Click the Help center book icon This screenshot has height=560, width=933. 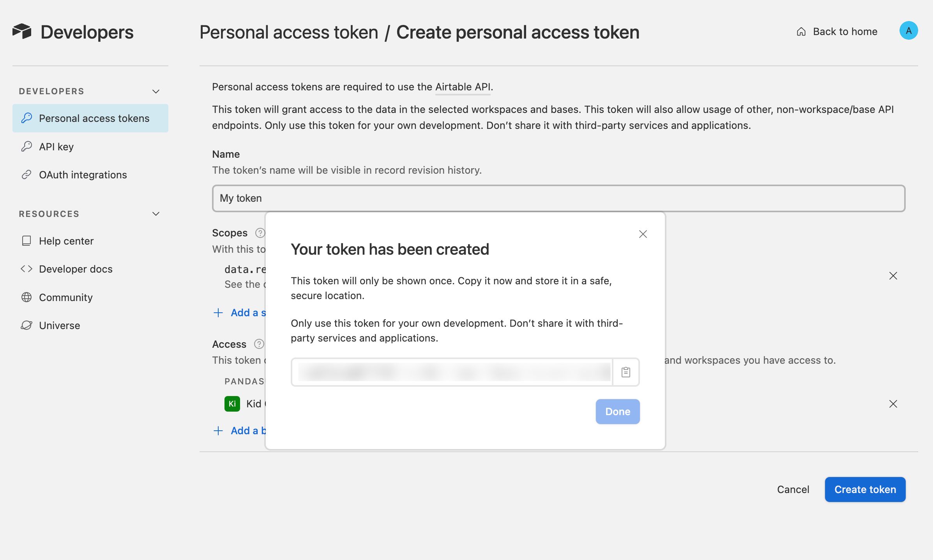pos(27,241)
